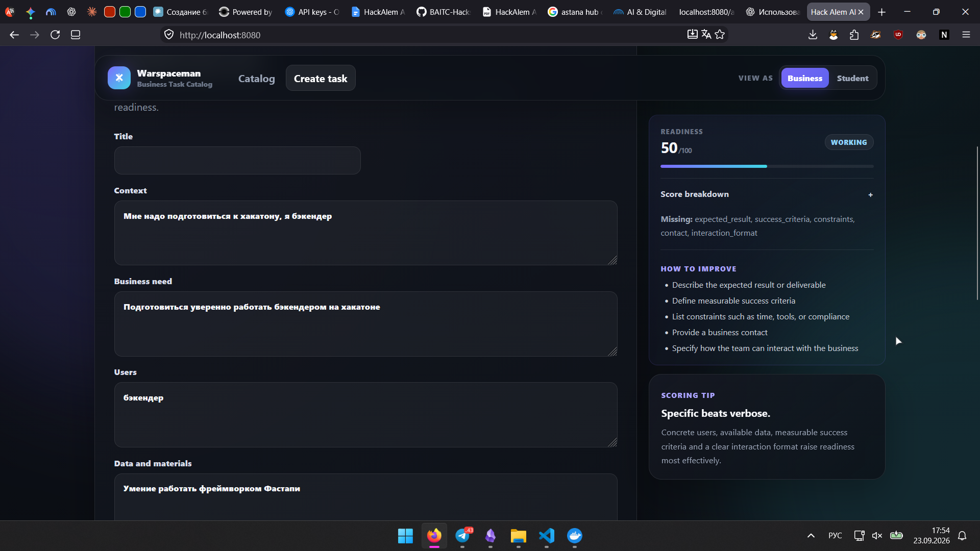The image size is (980, 551).
Task: Open the Catalog navigation item
Action: tap(256, 79)
